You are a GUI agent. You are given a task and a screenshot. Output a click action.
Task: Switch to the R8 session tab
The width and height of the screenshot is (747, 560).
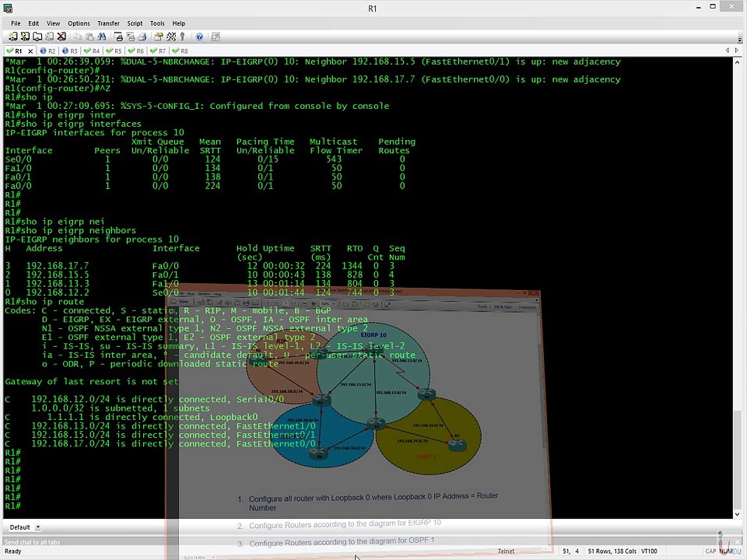(180, 51)
